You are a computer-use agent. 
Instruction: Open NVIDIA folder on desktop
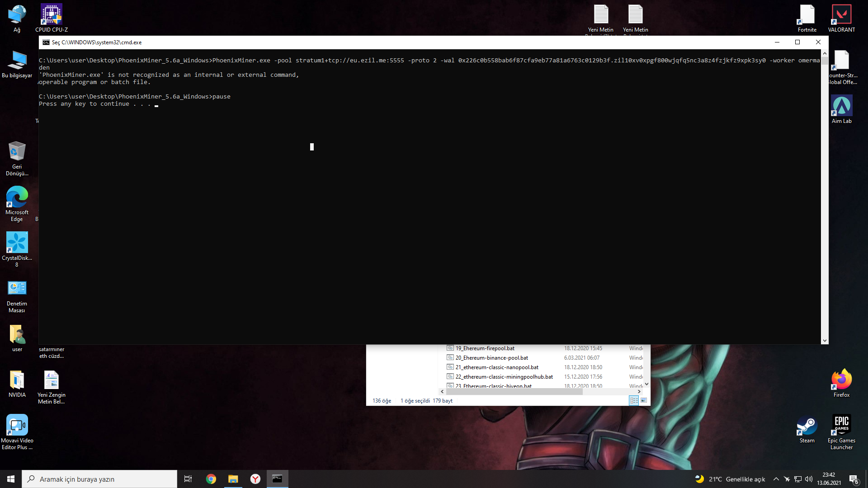[x=17, y=384]
